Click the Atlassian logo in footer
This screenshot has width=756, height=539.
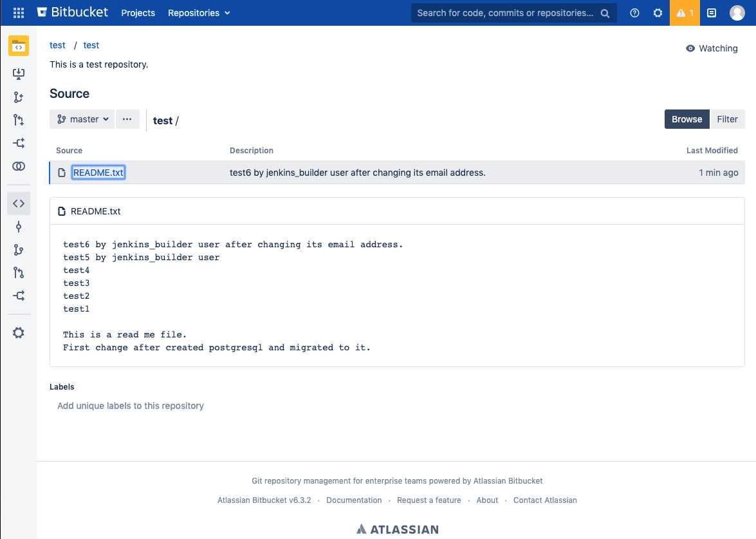point(397,529)
